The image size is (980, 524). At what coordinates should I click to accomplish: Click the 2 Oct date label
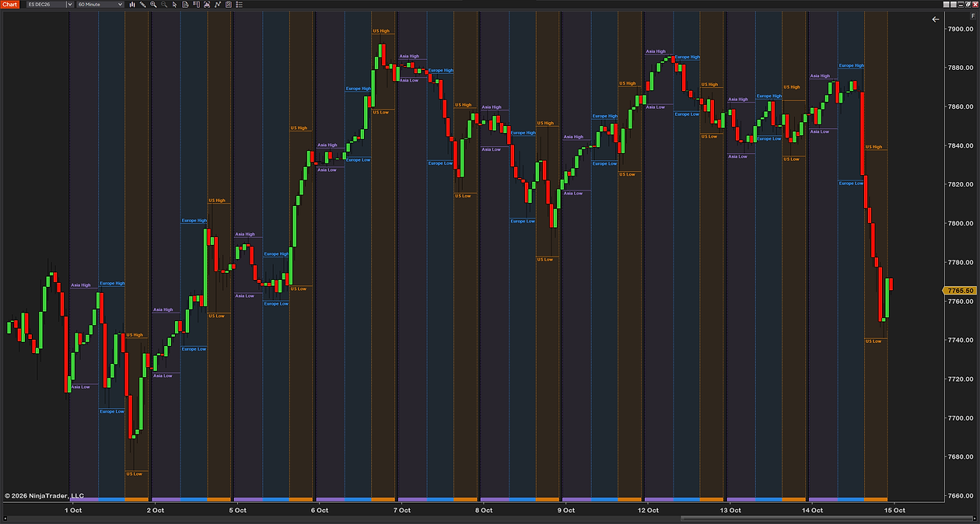(155, 510)
